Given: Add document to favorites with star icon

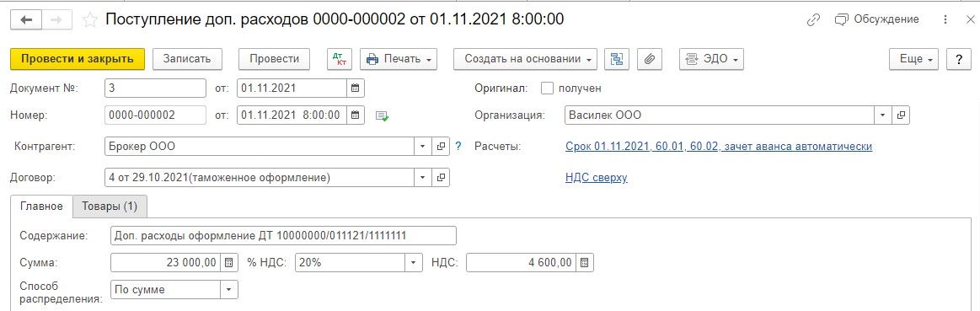Looking at the screenshot, I should tap(90, 20).
